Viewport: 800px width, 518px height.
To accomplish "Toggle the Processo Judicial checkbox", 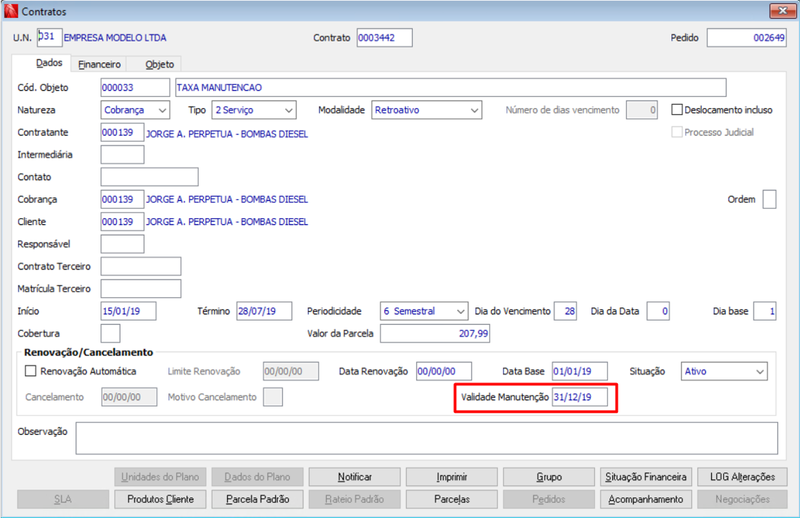I will coord(677,132).
